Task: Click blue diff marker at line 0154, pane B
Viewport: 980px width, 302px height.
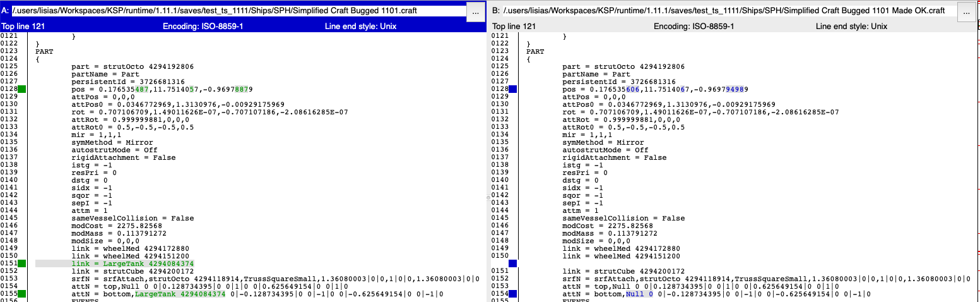Action: 513,294
